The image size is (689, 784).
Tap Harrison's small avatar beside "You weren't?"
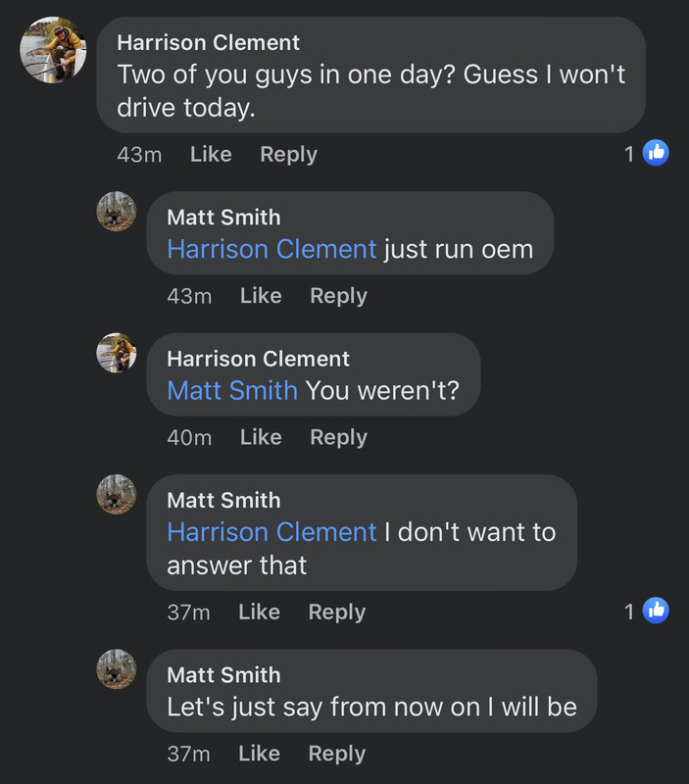click(117, 353)
